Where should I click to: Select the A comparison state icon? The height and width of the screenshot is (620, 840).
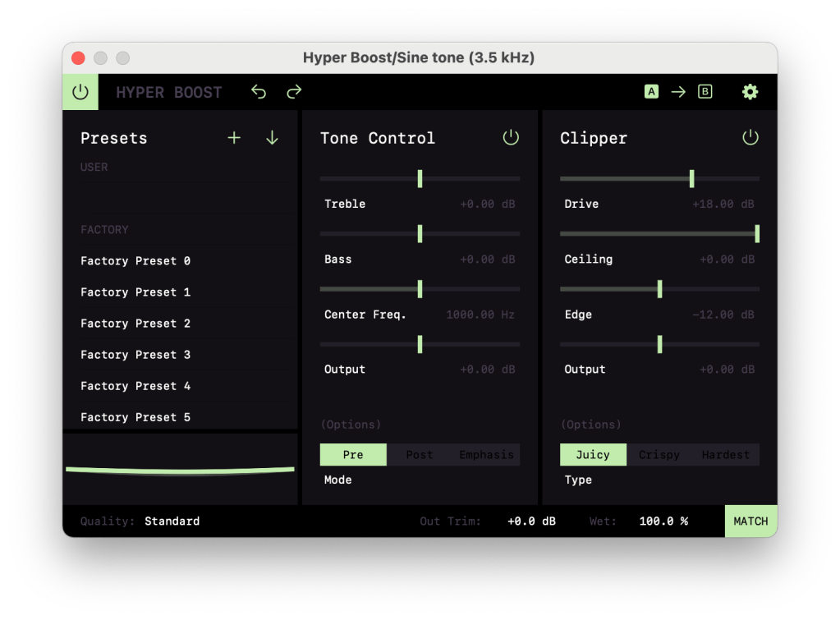click(x=651, y=92)
